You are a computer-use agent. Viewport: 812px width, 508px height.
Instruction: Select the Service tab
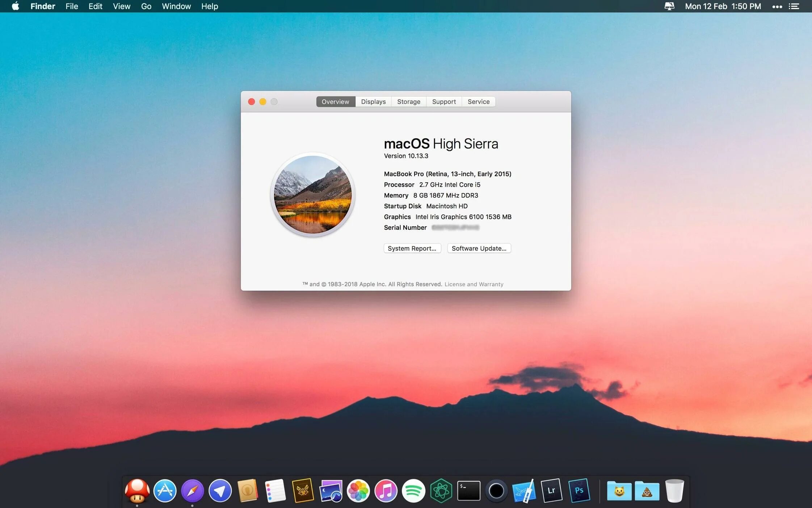pos(478,102)
